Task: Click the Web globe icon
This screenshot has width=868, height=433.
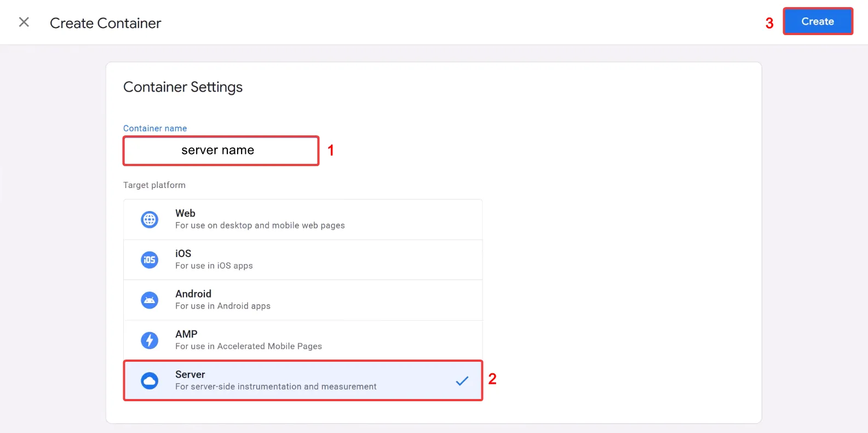Action: coord(150,219)
